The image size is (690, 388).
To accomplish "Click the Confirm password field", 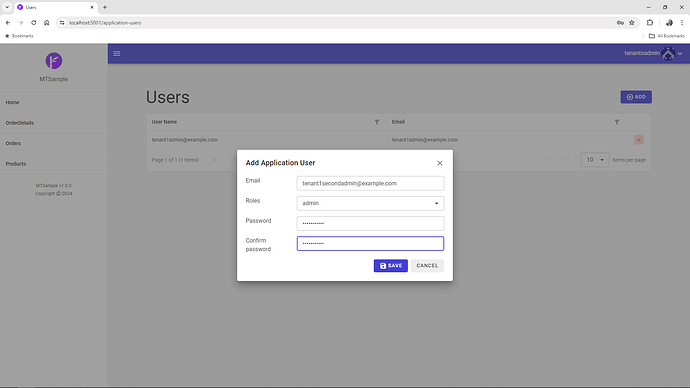I will pyautogui.click(x=370, y=243).
